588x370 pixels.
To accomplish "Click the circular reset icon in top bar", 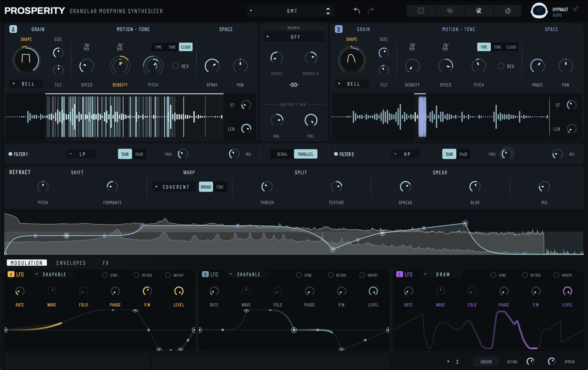I will click(508, 11).
